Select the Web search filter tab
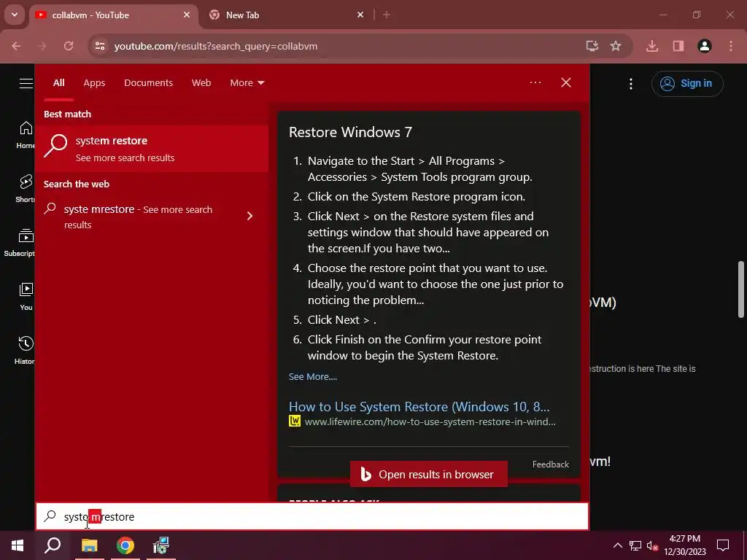 point(201,83)
